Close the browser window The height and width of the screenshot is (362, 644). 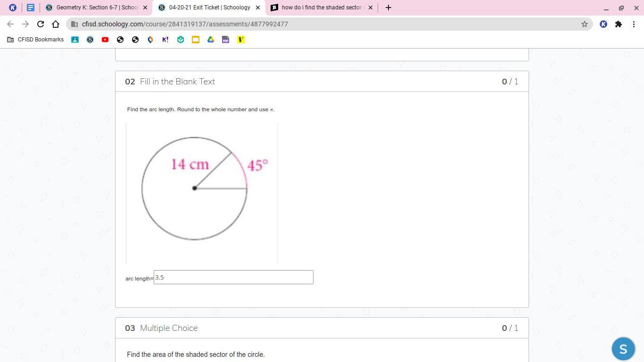[x=636, y=8]
